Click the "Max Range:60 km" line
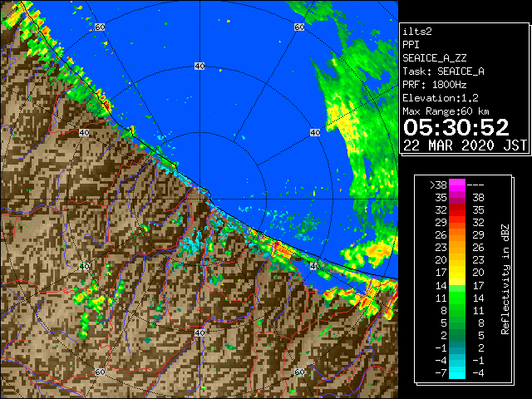This screenshot has width=532, height=399. [x=446, y=111]
